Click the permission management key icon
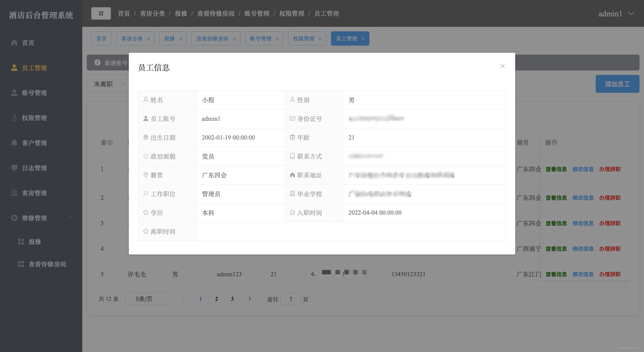Screen dimensions: 644x352 (x=14, y=118)
